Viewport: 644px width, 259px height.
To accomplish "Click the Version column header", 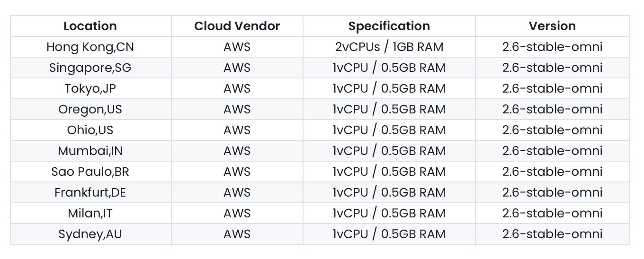I will 552,26.
